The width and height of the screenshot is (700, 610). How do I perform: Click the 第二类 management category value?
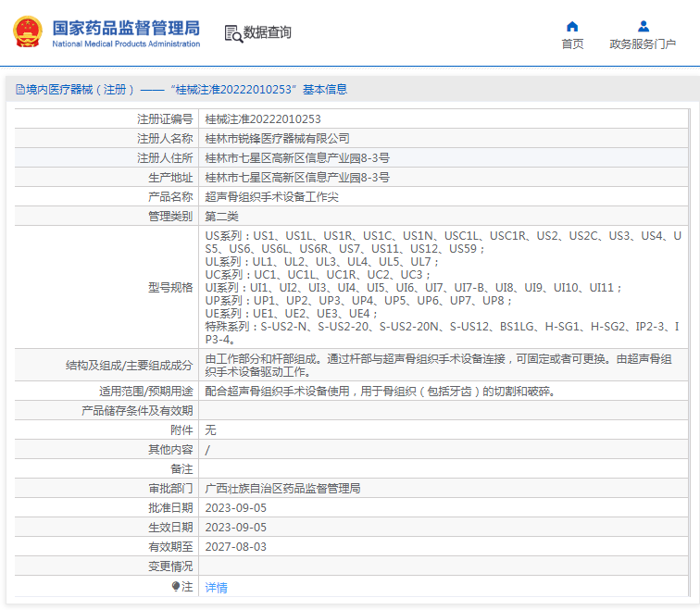(222, 216)
